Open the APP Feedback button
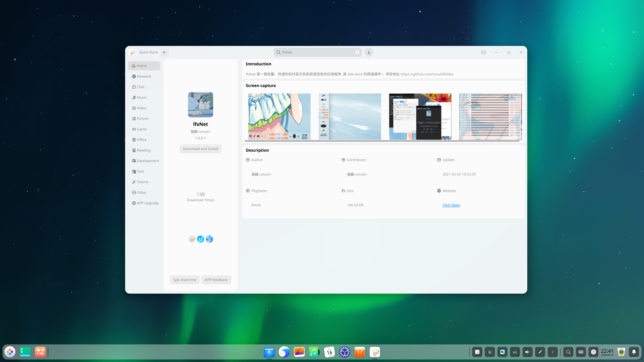644x362 pixels. pyautogui.click(x=216, y=280)
